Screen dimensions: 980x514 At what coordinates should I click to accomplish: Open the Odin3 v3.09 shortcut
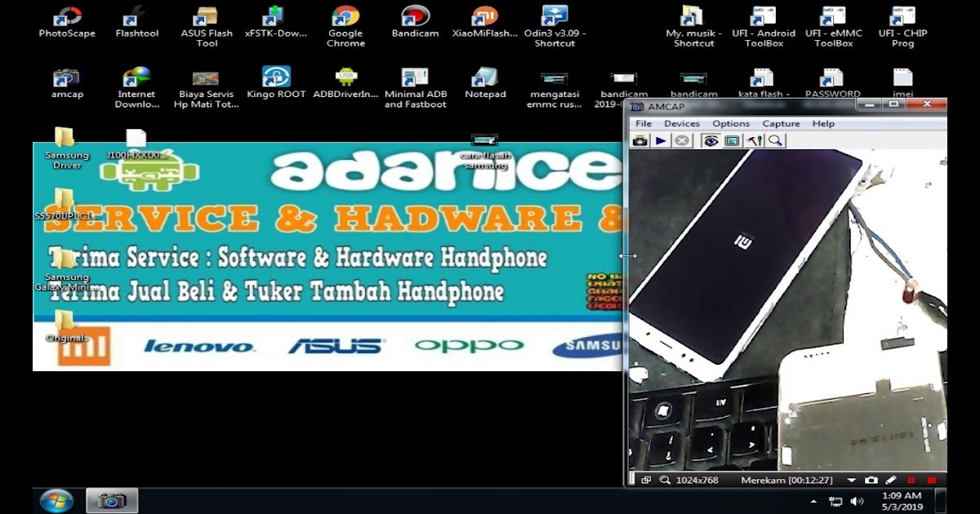pos(555,26)
